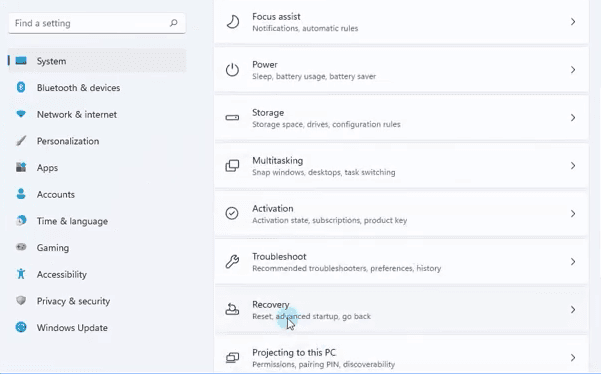The height and width of the screenshot is (374, 601).
Task: Click the Storage row chevron
Action: coord(573,118)
